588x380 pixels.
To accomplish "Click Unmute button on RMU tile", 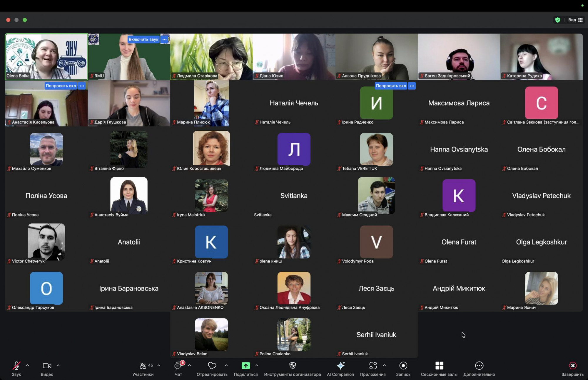I will [x=143, y=39].
